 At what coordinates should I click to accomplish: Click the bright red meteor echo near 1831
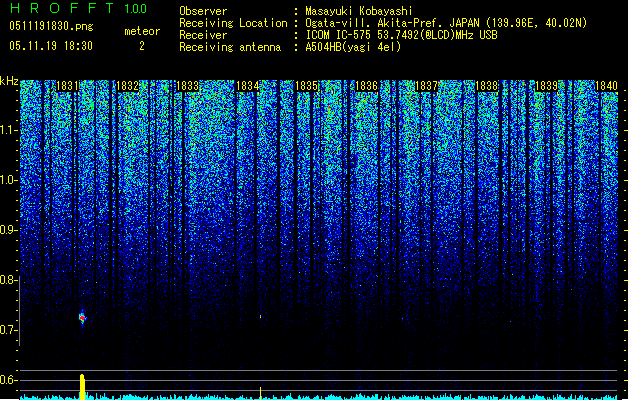[x=82, y=318]
